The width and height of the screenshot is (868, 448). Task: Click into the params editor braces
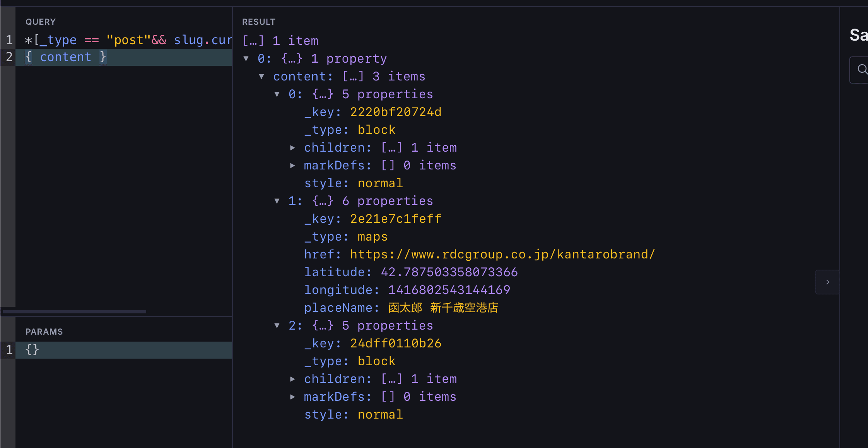pyautogui.click(x=32, y=350)
